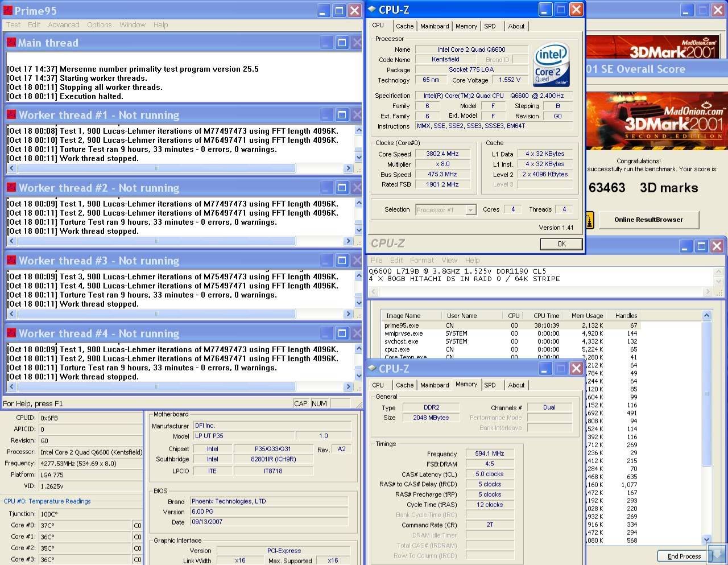This screenshot has width=728, height=565.
Task: Minimize the Worker thread #2 window
Action: pos(326,188)
